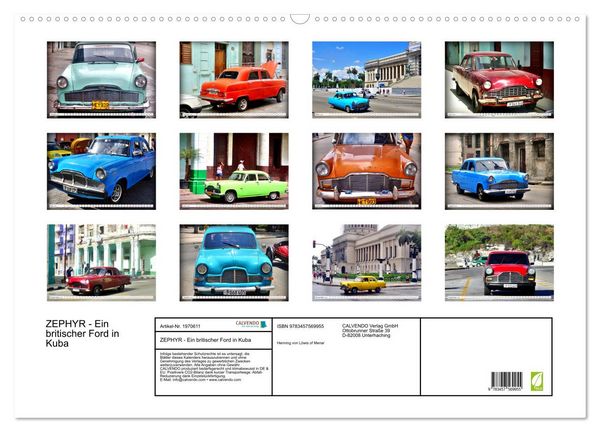Click the boxed 'ZEPHYR - Ein britischer Ford in Kuba' title
Viewport: 600px width, 432px height.
click(x=205, y=340)
